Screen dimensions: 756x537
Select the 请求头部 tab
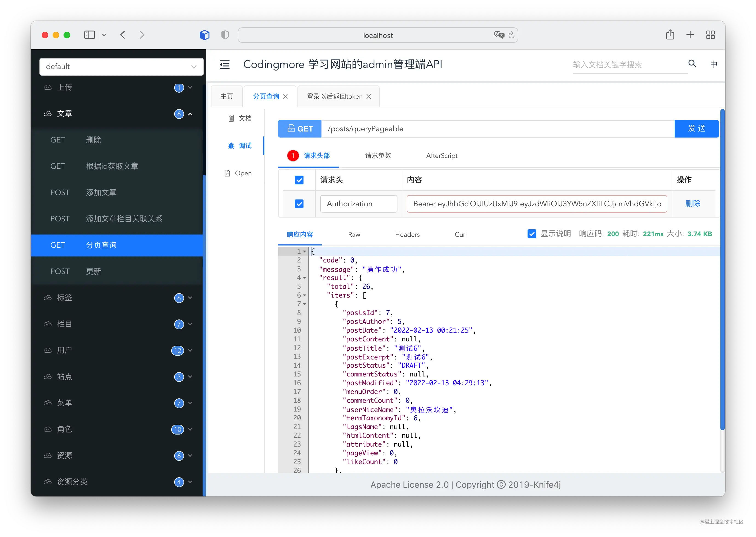coord(308,156)
